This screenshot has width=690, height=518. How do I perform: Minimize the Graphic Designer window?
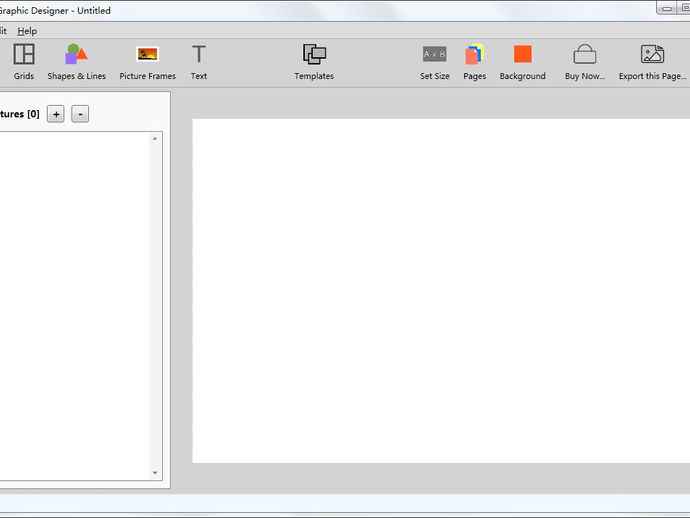pyautogui.click(x=667, y=8)
